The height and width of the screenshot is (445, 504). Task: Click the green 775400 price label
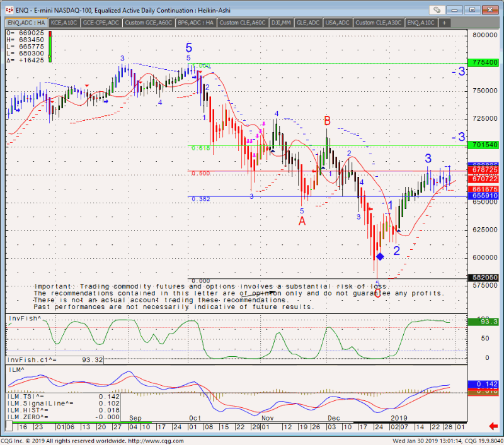(x=484, y=64)
